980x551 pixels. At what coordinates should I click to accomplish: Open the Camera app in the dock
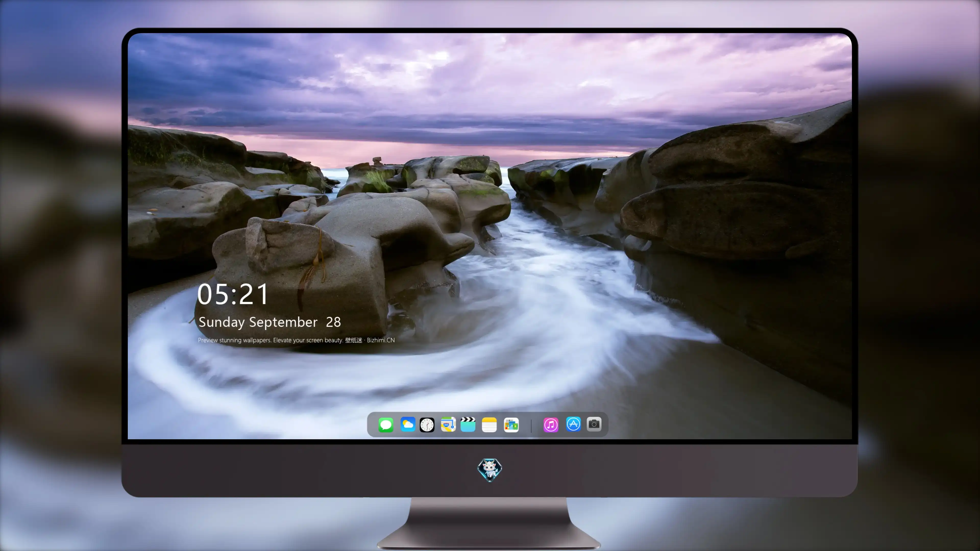tap(594, 424)
